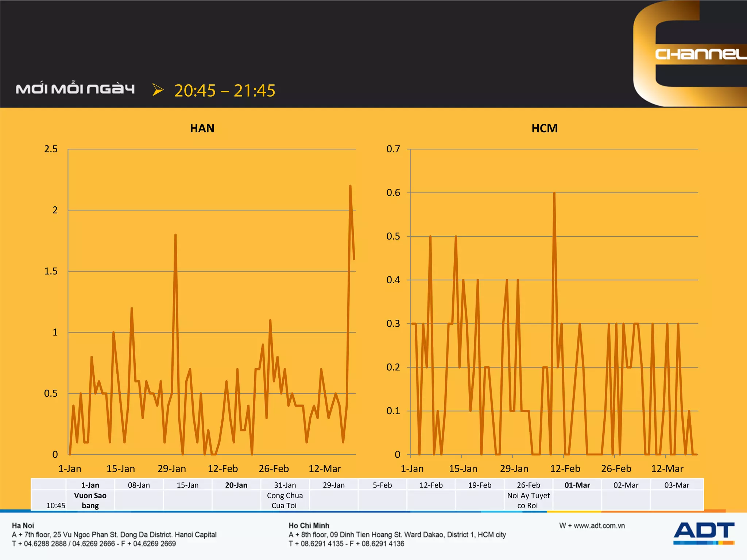Click the ADT company logo
Image resolution: width=747 pixels, height=560 pixels.
point(704,532)
